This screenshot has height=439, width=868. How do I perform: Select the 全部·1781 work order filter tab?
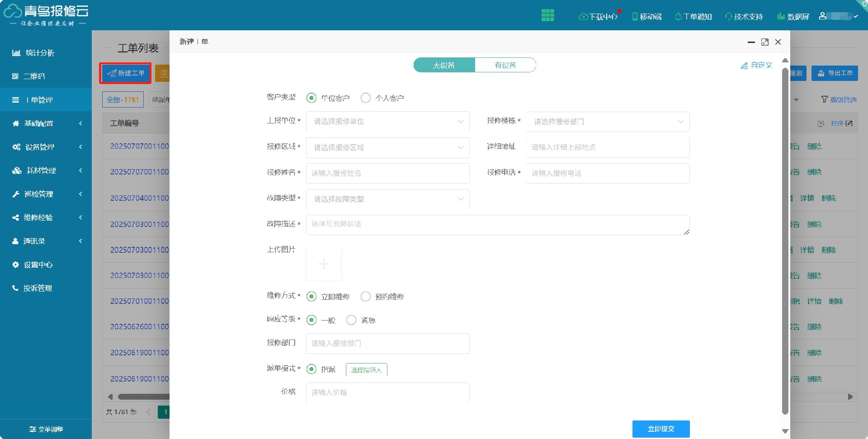click(123, 99)
